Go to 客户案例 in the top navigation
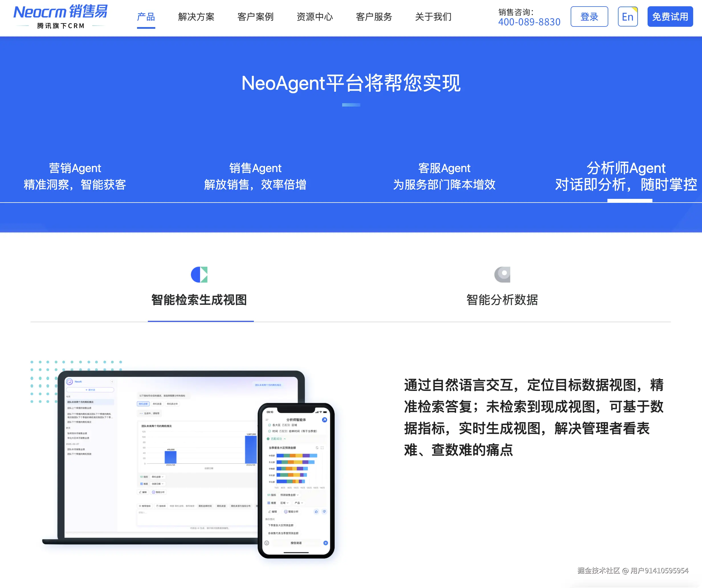The image size is (702, 588). (x=255, y=17)
